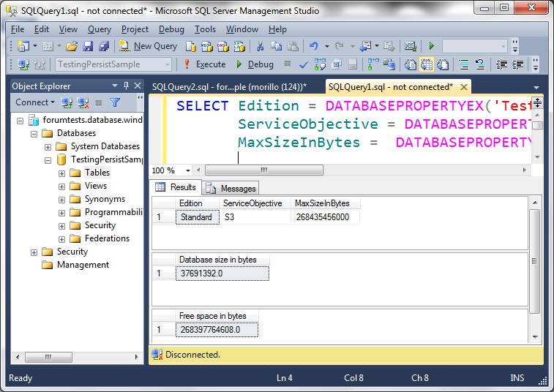554x392 pixels.
Task: Click the Navigate Backward icon
Action: click(365, 46)
